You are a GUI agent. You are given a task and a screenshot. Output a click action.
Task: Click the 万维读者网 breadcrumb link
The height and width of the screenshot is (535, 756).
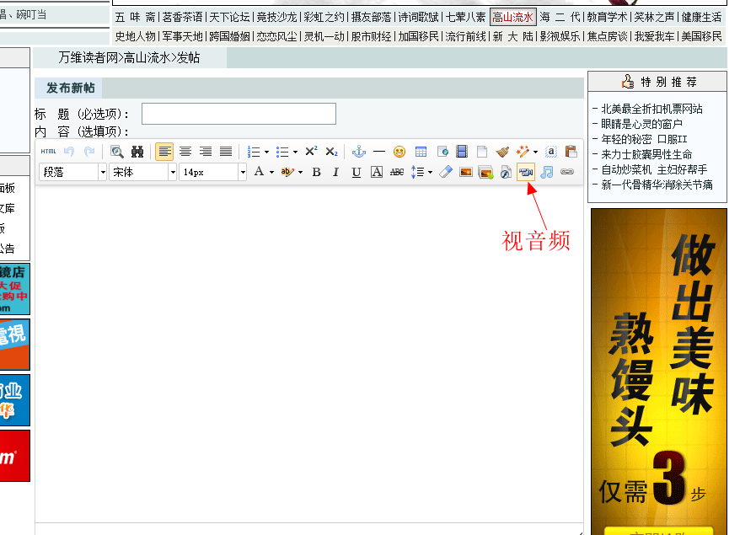88,57
